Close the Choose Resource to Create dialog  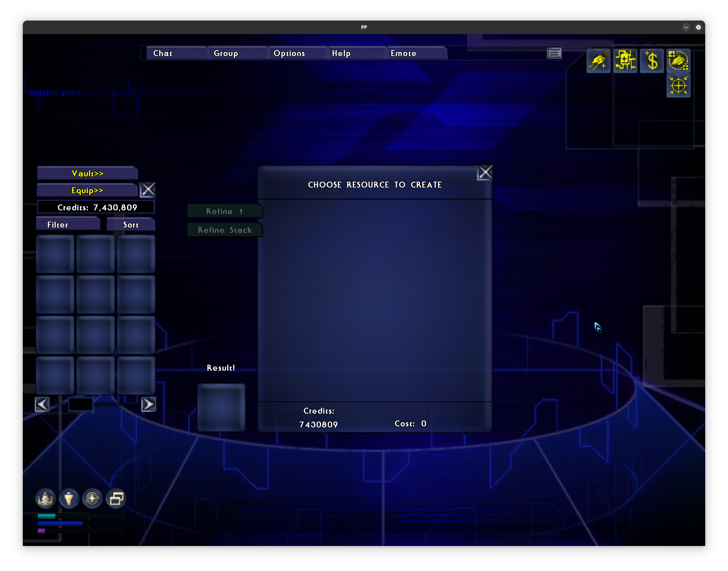[x=485, y=173]
